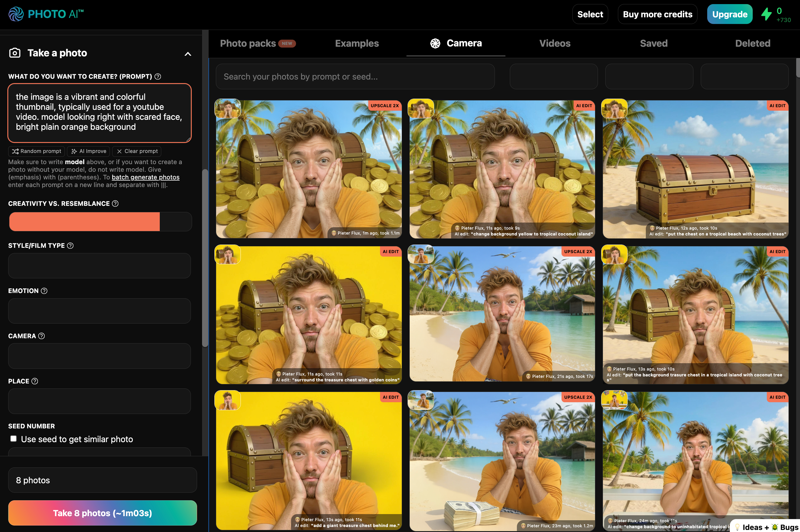Click the Upgrade button
The width and height of the screenshot is (800, 532).
[730, 14]
